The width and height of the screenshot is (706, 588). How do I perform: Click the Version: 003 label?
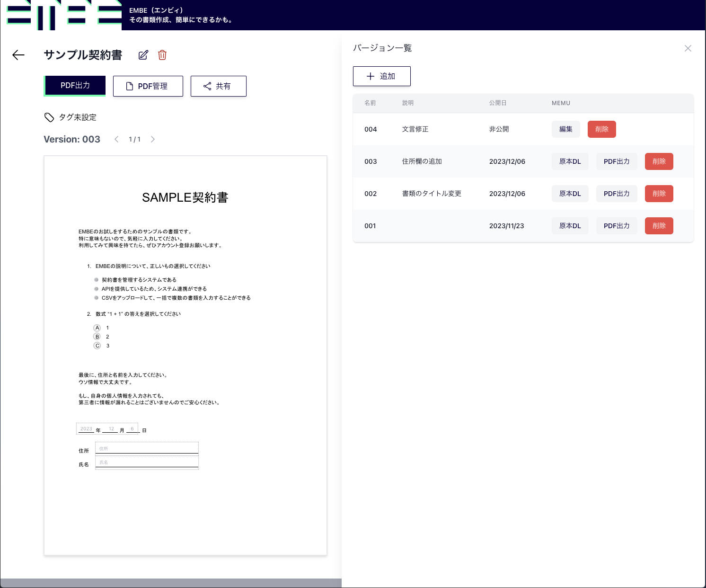[72, 139]
